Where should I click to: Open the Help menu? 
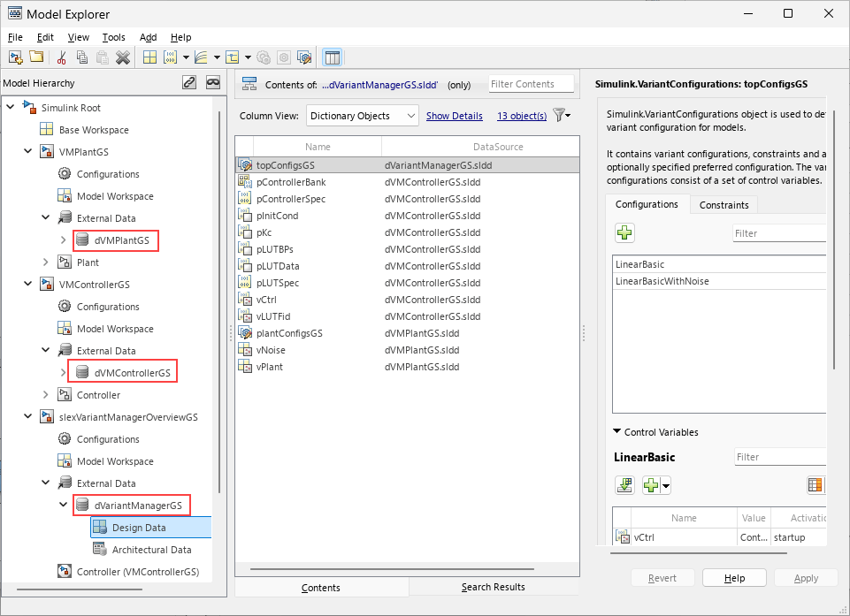click(180, 37)
